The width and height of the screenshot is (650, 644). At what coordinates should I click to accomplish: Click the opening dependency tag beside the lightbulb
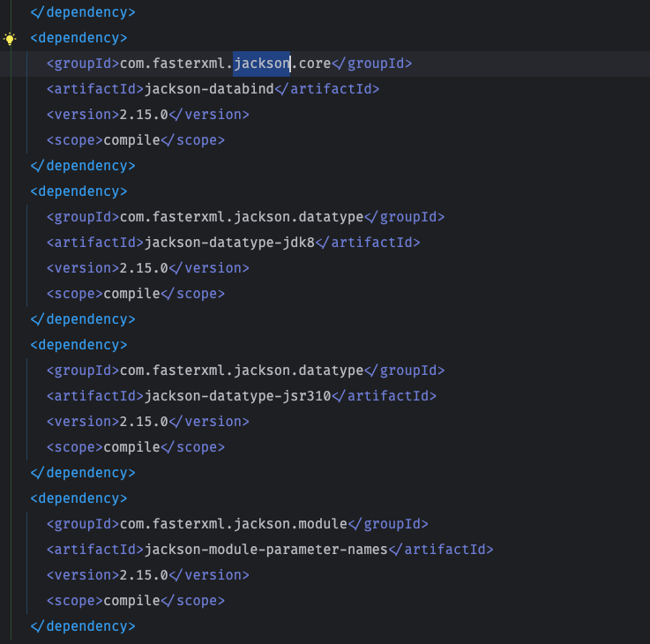78,38
